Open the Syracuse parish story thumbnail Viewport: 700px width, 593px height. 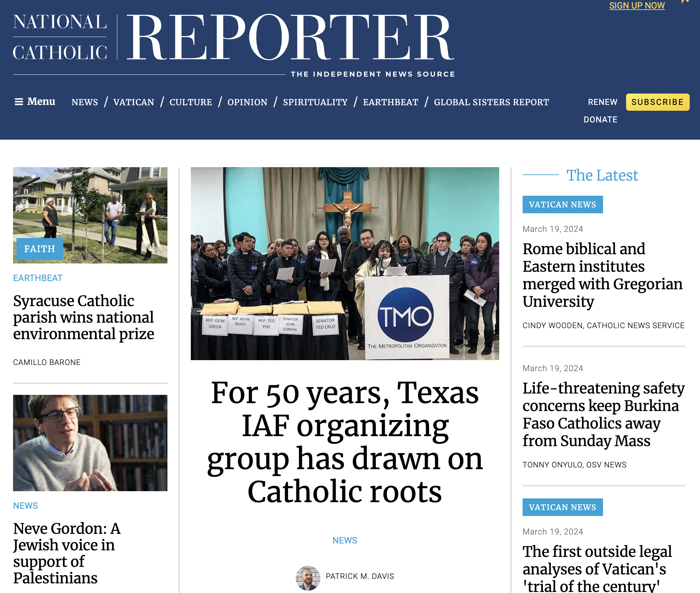pos(90,215)
